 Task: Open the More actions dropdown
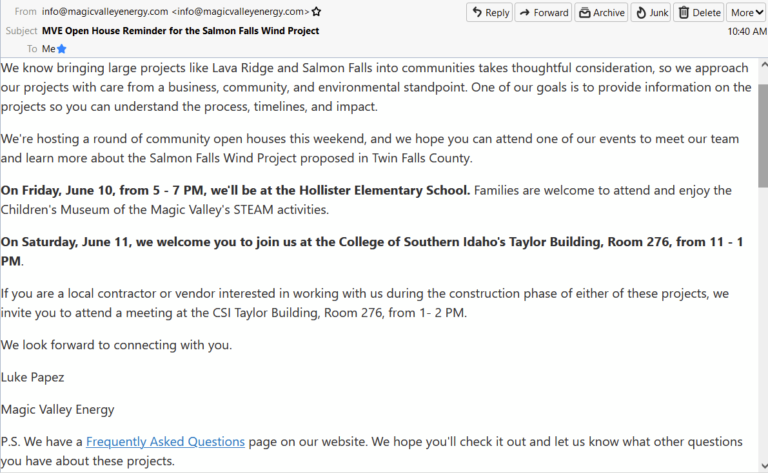click(746, 13)
